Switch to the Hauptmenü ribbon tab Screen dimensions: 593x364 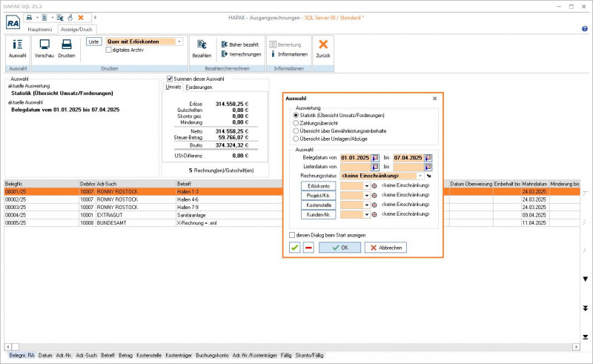click(x=40, y=29)
